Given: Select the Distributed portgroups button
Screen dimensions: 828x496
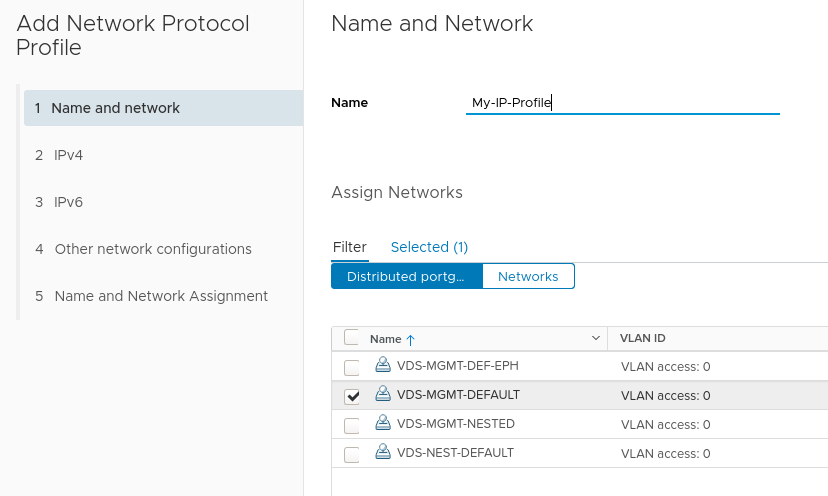Looking at the screenshot, I should [x=407, y=276].
